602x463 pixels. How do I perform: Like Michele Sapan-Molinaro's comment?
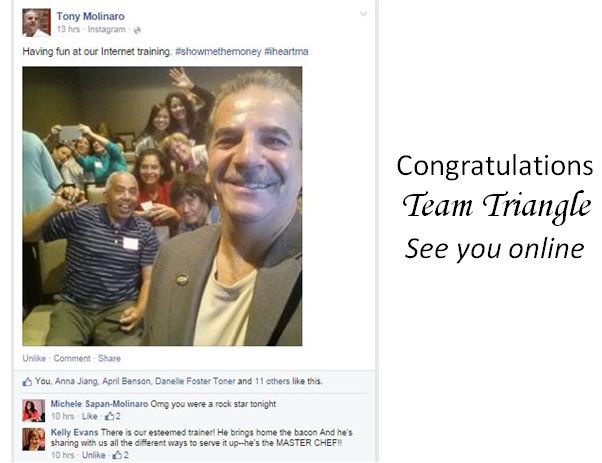tap(89, 416)
